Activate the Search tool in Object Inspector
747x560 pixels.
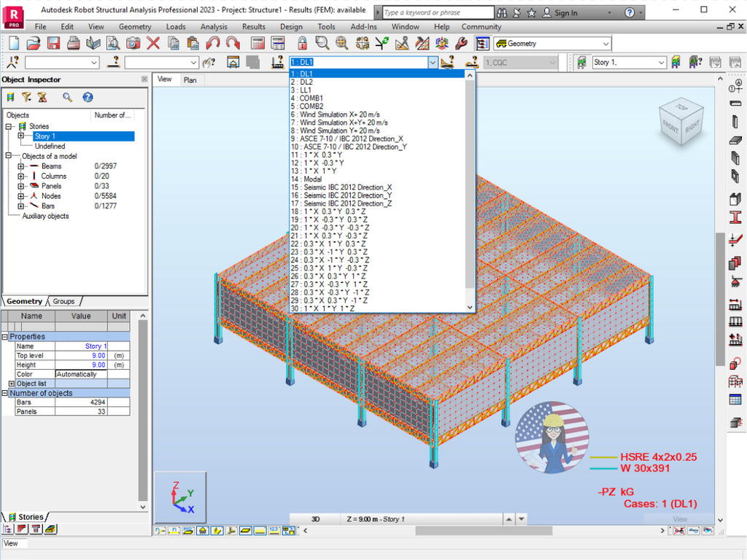coord(66,97)
